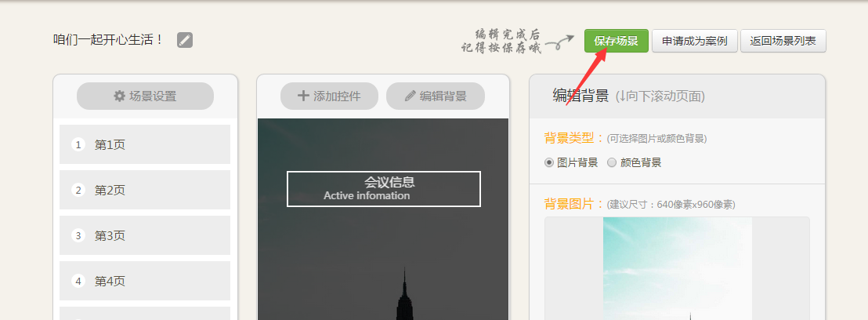Click 申请成为案例 button
The image size is (868, 320).
pos(694,41)
